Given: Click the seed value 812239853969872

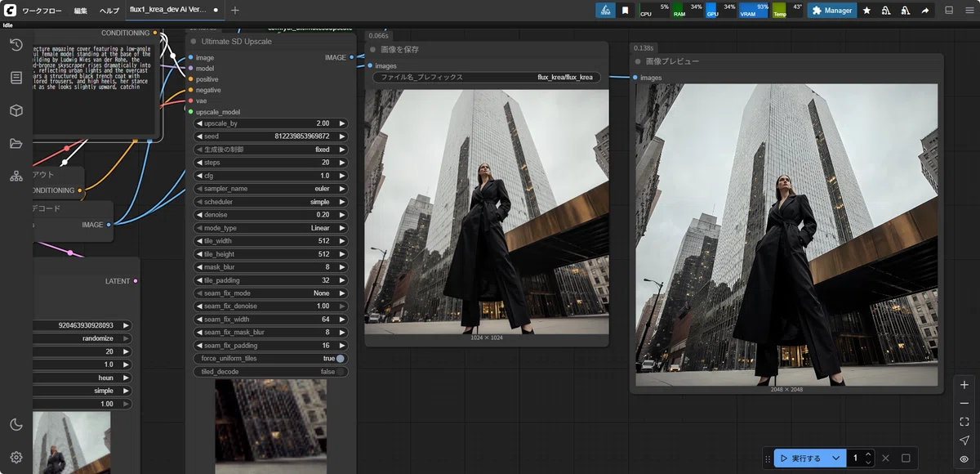Looking at the screenshot, I should [x=302, y=136].
